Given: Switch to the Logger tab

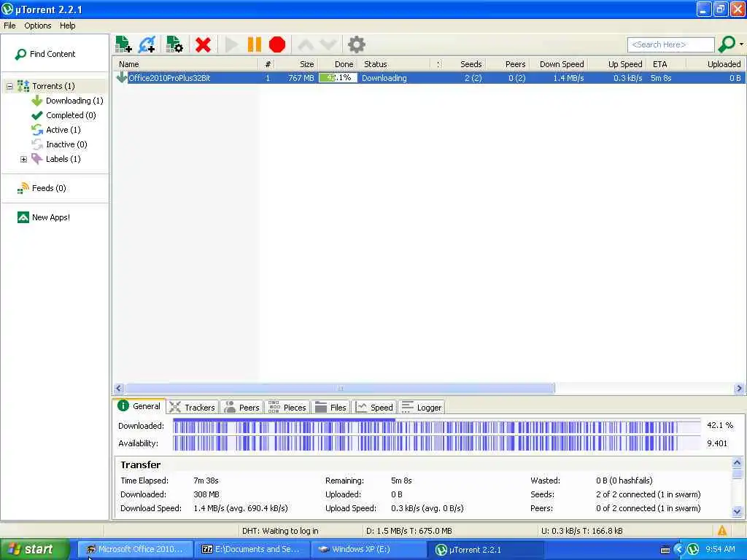Looking at the screenshot, I should pos(422,408).
